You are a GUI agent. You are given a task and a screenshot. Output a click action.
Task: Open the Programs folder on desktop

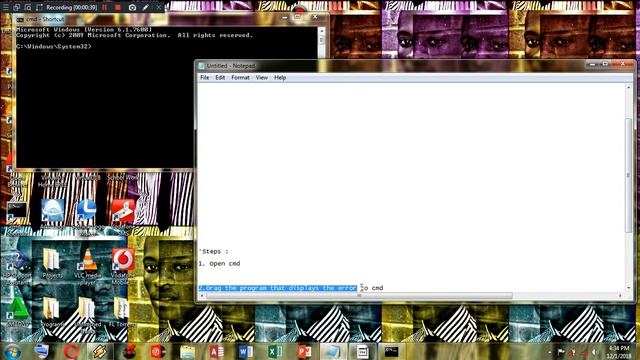(52, 312)
